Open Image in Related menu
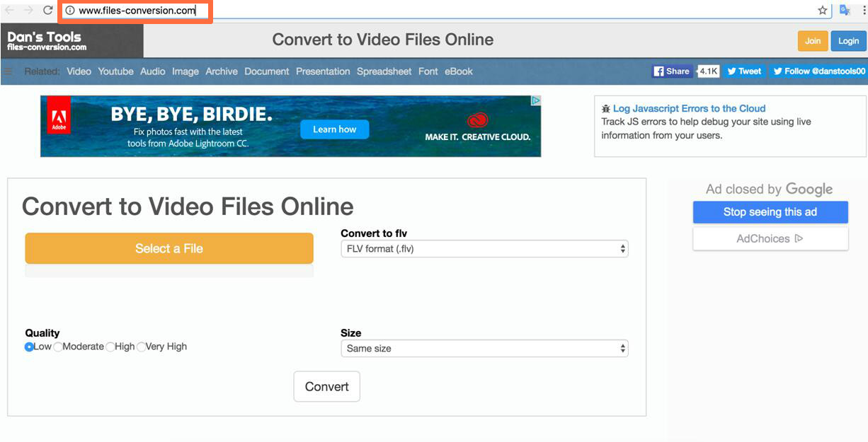 click(x=185, y=71)
